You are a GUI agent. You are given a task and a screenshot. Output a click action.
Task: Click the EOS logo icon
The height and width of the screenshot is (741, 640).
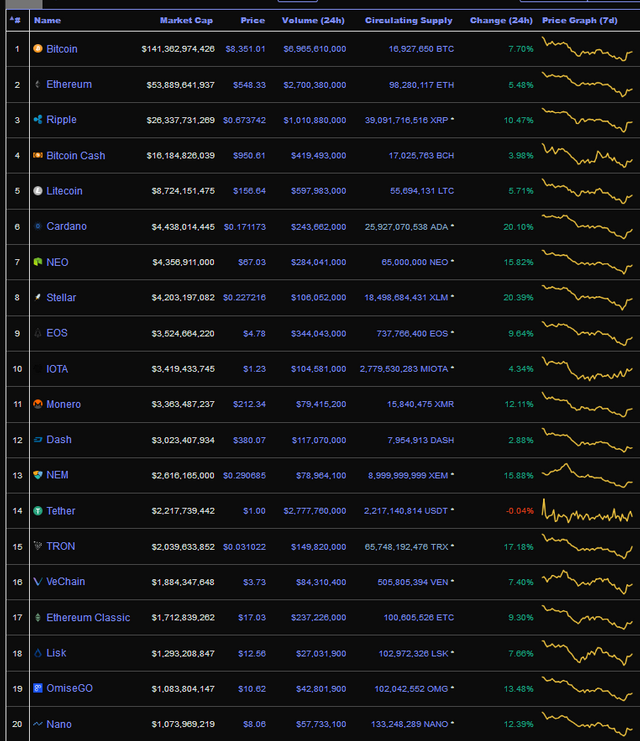(x=38, y=333)
